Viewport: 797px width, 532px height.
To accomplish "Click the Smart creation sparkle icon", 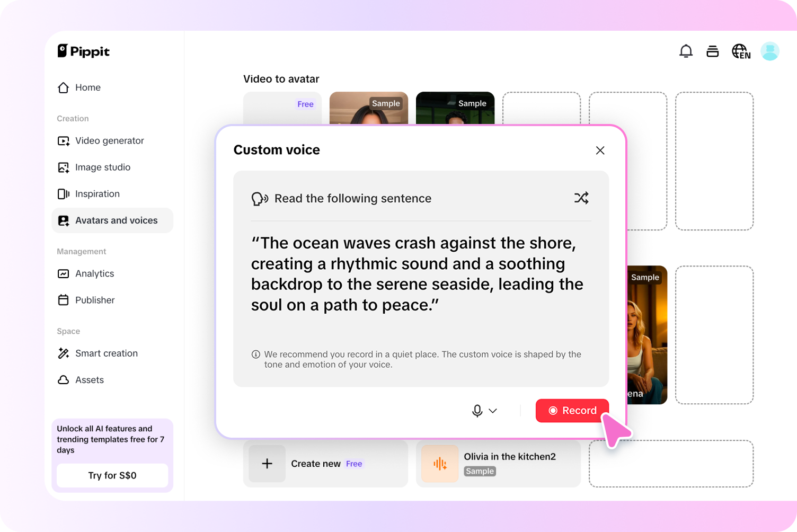I will [64, 353].
